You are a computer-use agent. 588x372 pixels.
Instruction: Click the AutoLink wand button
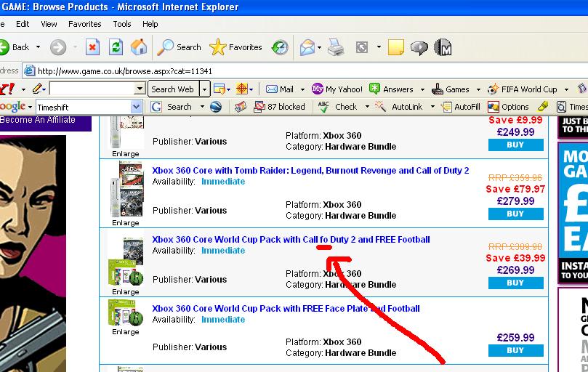(398, 107)
